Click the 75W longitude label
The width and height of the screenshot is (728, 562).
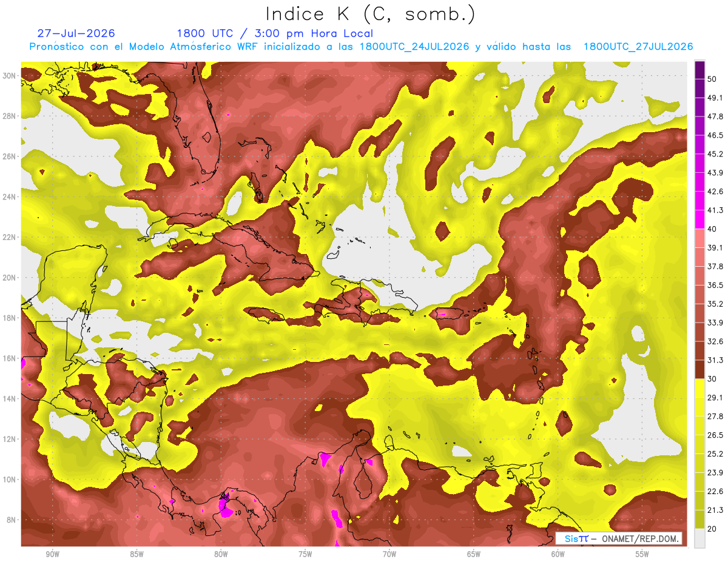coord(305,555)
